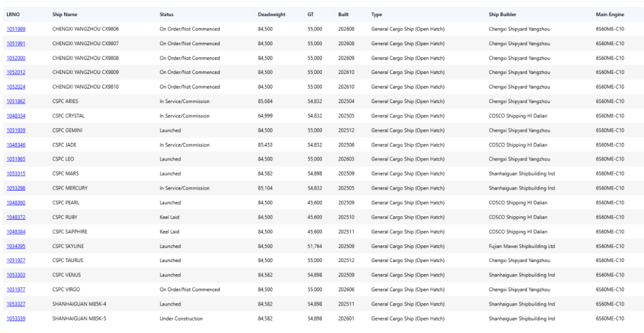Image resolution: width=644 pixels, height=333 pixels.
Task: Select ship name CSPC JADE
Action: click(64, 145)
